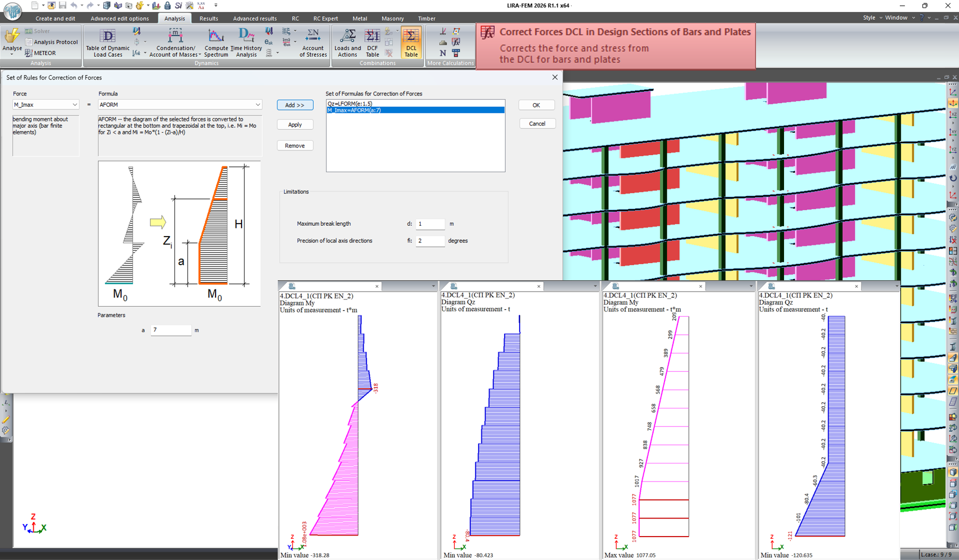Image resolution: width=959 pixels, height=560 pixels.
Task: Switch to the Results tab
Action: point(209,18)
